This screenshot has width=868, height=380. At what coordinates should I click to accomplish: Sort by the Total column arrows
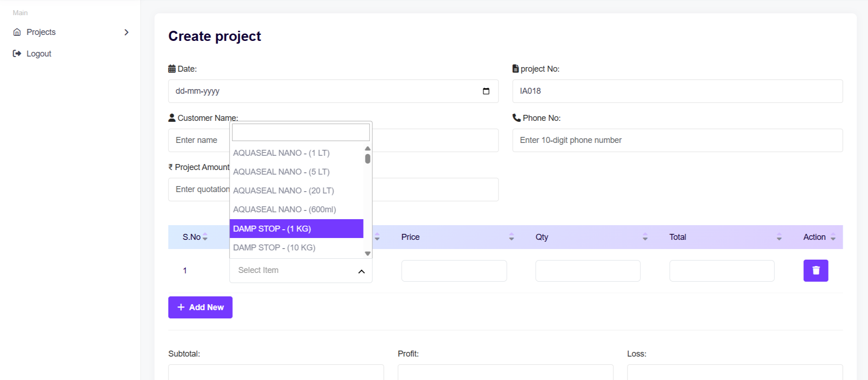pos(779,237)
